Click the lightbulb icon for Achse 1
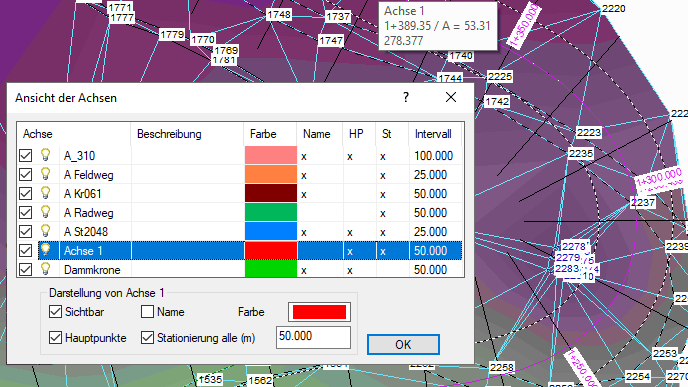Viewport: 688px width, 387px height. (x=45, y=250)
